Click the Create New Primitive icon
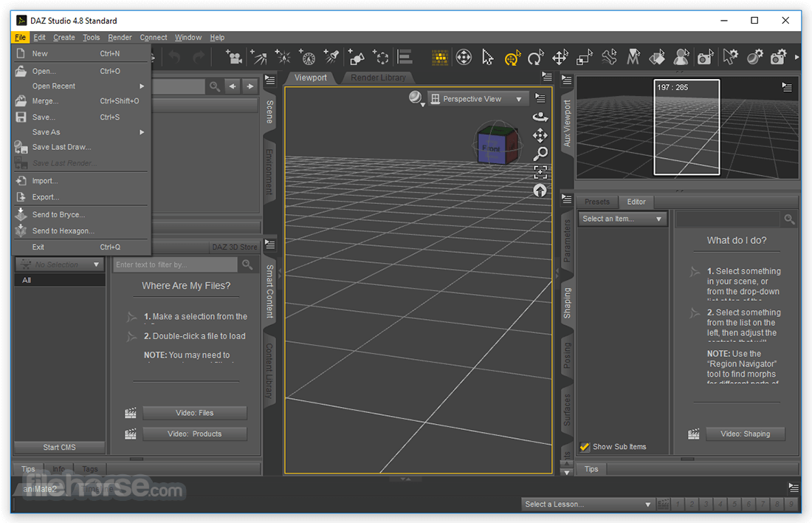Image resolution: width=812 pixels, height=523 pixels. point(357,57)
